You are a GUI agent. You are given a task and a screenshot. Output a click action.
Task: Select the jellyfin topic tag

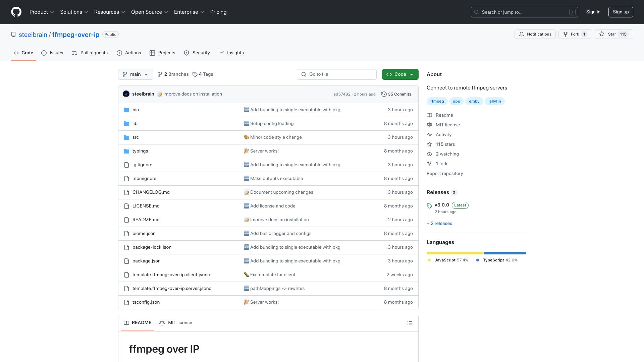(x=494, y=101)
